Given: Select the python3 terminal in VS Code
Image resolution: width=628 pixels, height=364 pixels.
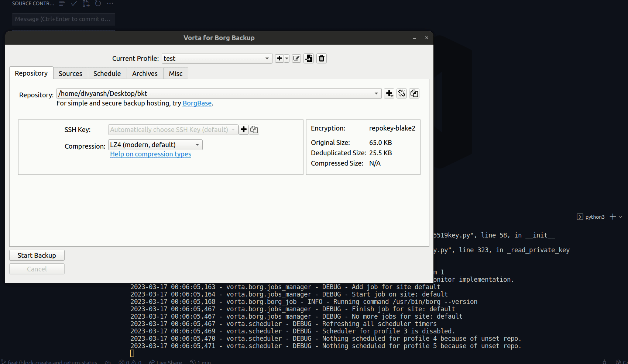Looking at the screenshot, I should [x=591, y=217].
